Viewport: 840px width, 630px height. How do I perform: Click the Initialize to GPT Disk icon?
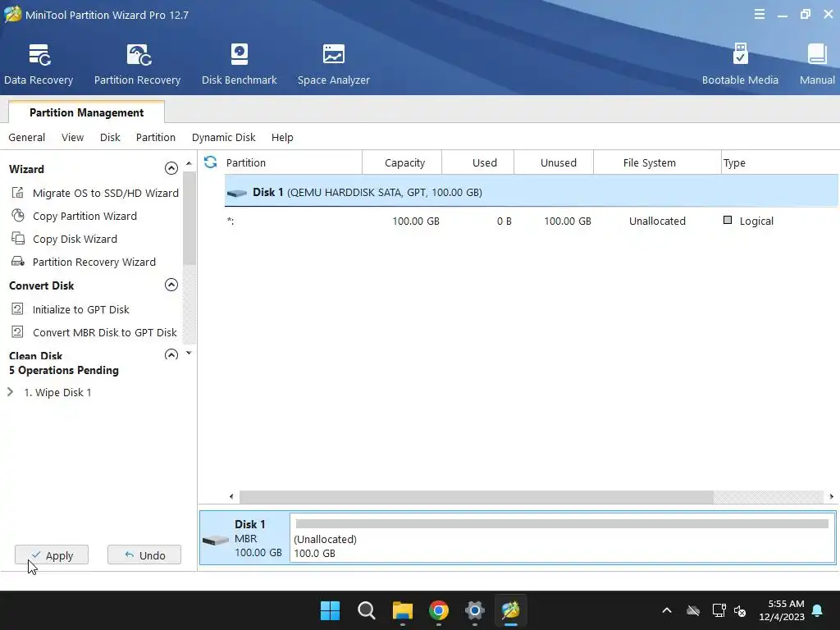[18, 309]
